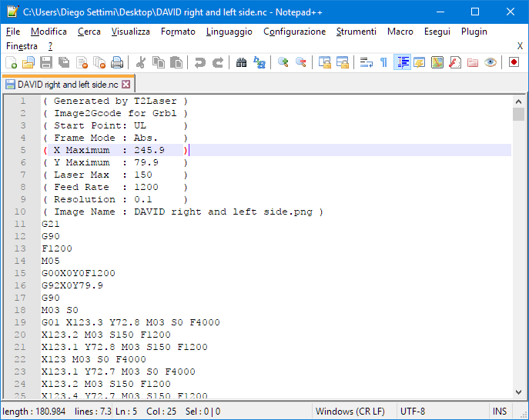Viewport: 529px width, 420px height.
Task: Expand the Configurazione menu
Action: pos(294,32)
